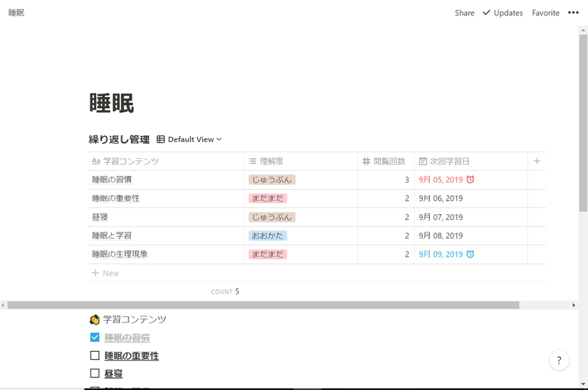Viewport: 588px width, 390px height.
Task: Click the red reminder alarm icon for 9月 05
Action: point(470,180)
